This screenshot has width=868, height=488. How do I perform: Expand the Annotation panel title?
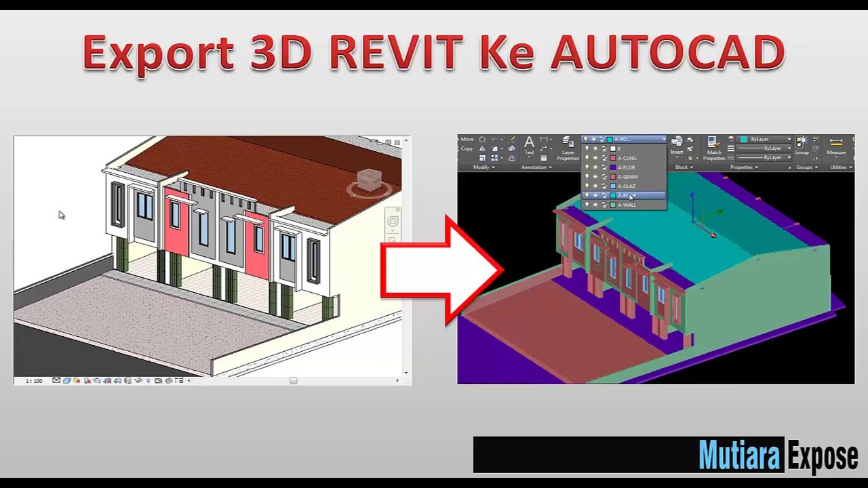pos(536,167)
